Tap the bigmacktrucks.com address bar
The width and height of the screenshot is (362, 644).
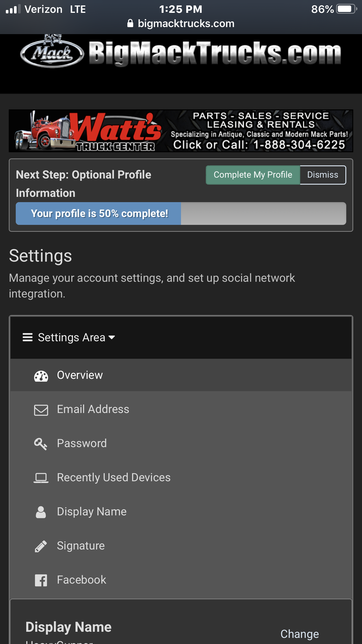181,24
